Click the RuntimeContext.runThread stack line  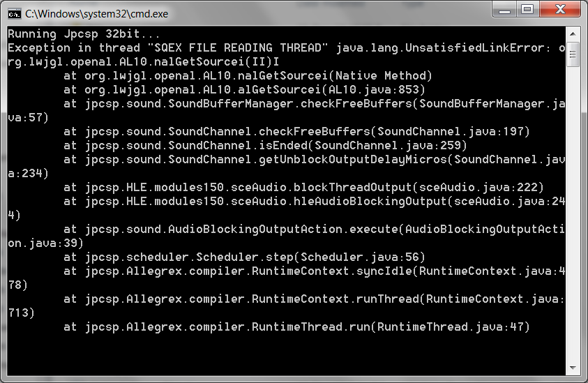314,299
